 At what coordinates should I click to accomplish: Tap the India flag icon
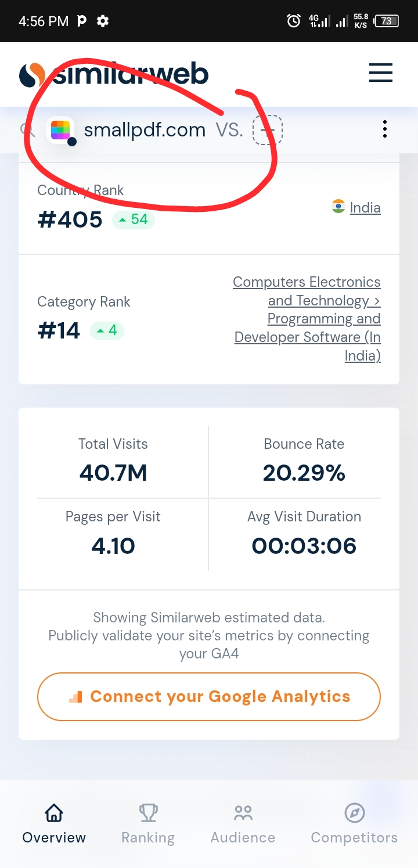(x=338, y=206)
